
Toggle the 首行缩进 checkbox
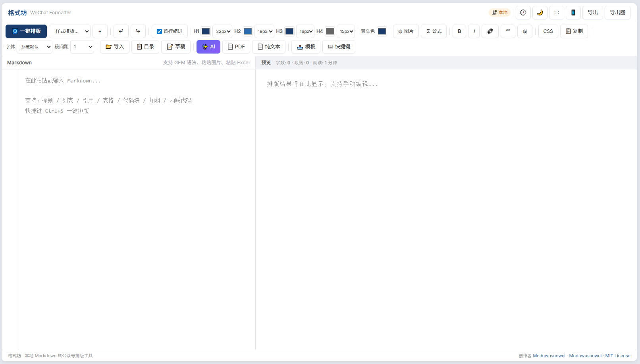click(x=159, y=31)
